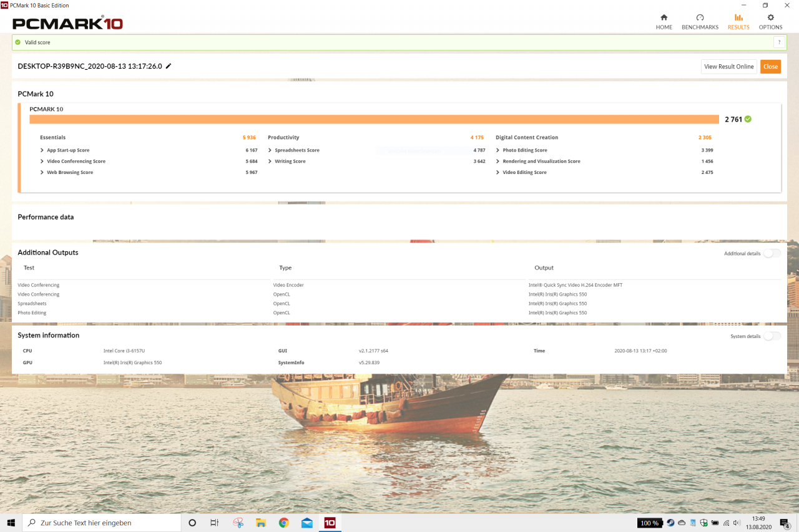
Task: Open the Windows Start menu
Action: click(x=11, y=523)
